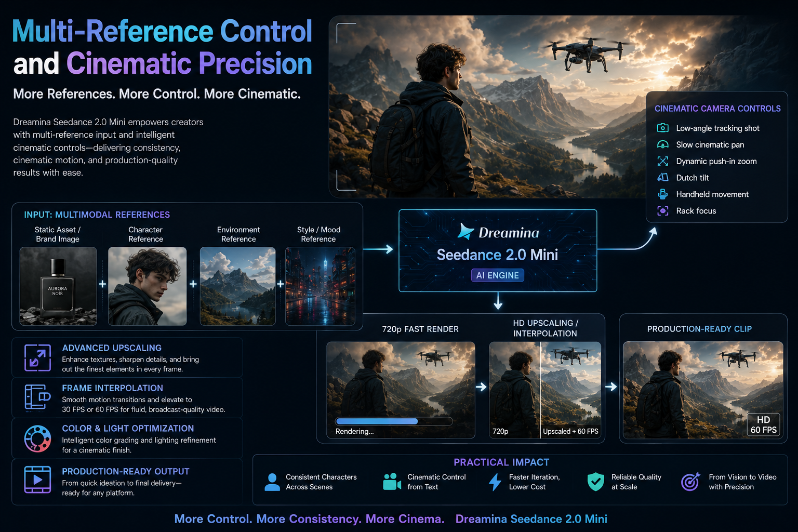
Task: Click the Low-angle tracking shot label
Action: (x=717, y=128)
